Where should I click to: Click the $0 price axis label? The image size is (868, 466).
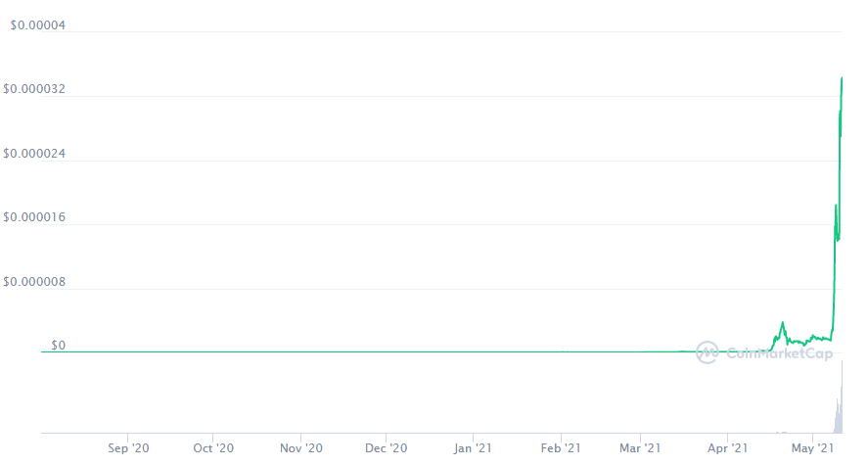tap(58, 346)
